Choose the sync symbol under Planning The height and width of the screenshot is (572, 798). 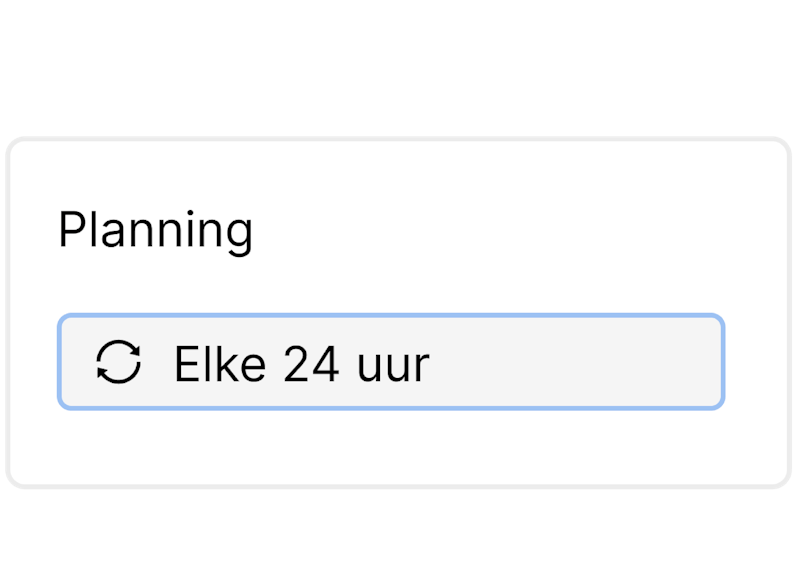point(119,362)
